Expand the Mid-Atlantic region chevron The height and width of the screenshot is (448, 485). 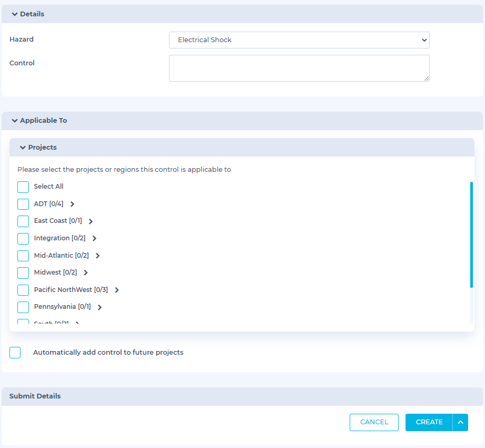click(x=97, y=256)
